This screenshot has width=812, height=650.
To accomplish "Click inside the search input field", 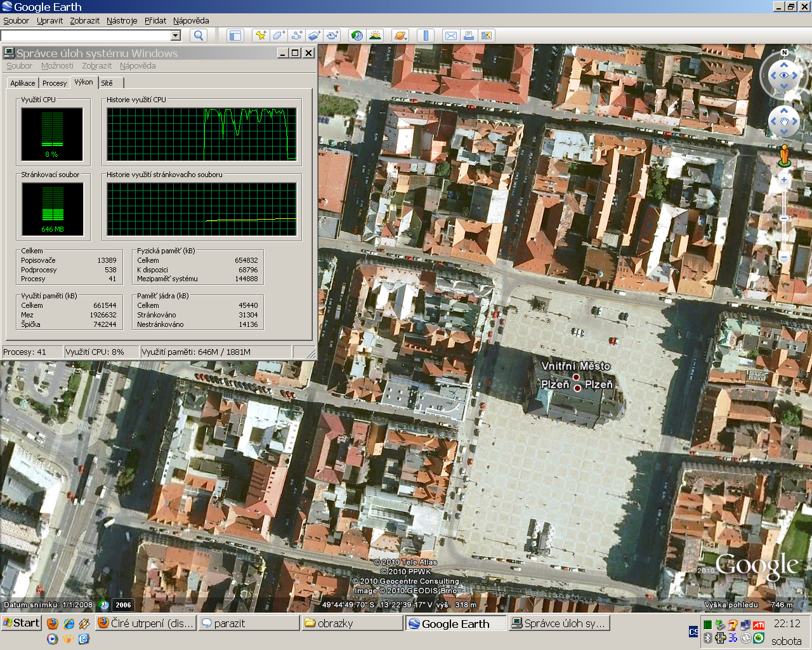I will tap(86, 36).
